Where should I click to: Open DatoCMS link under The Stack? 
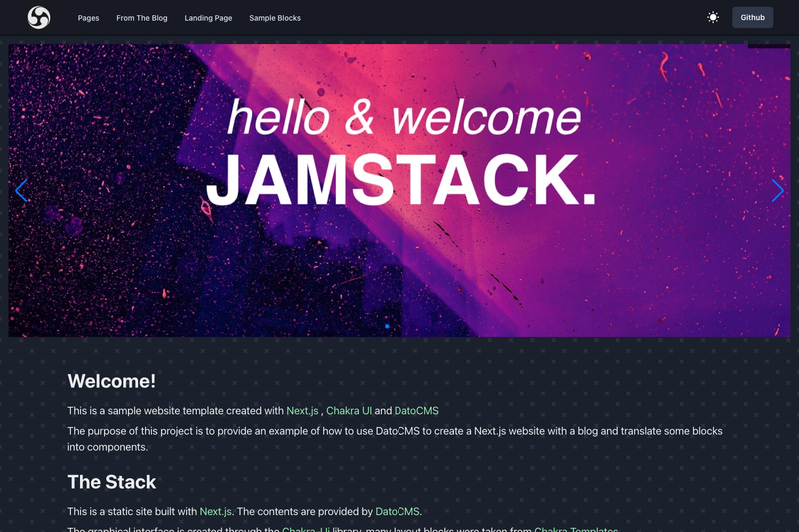coord(397,512)
